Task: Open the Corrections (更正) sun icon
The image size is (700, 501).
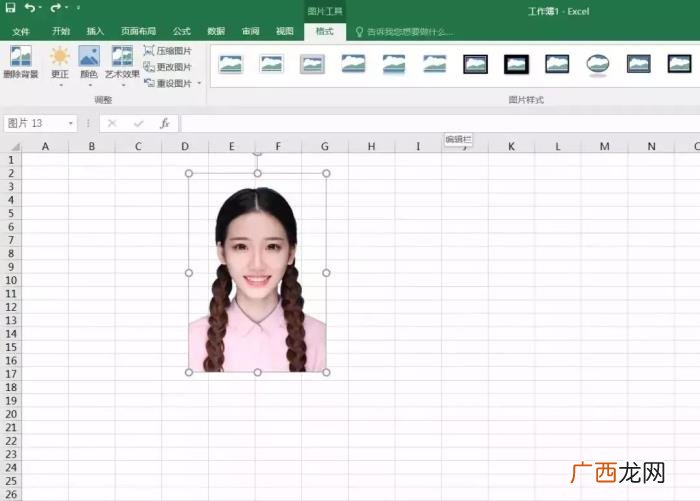Action: 60,57
